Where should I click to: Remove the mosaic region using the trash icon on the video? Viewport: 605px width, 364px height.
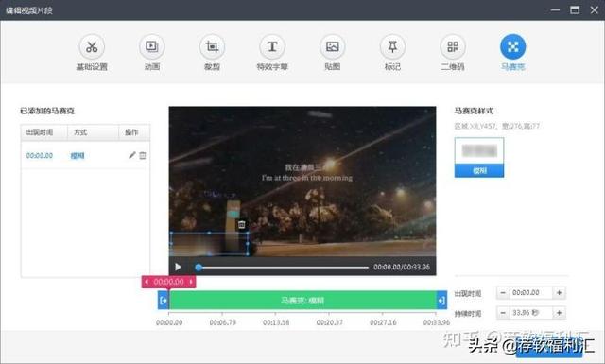pyautogui.click(x=242, y=225)
